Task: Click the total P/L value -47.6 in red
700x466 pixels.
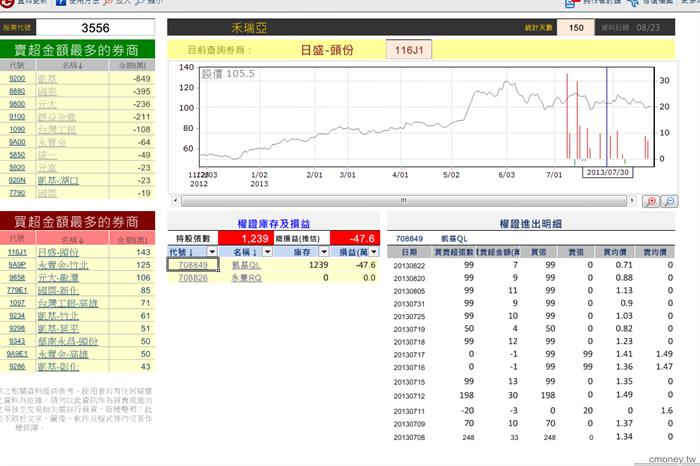Action: (x=355, y=238)
